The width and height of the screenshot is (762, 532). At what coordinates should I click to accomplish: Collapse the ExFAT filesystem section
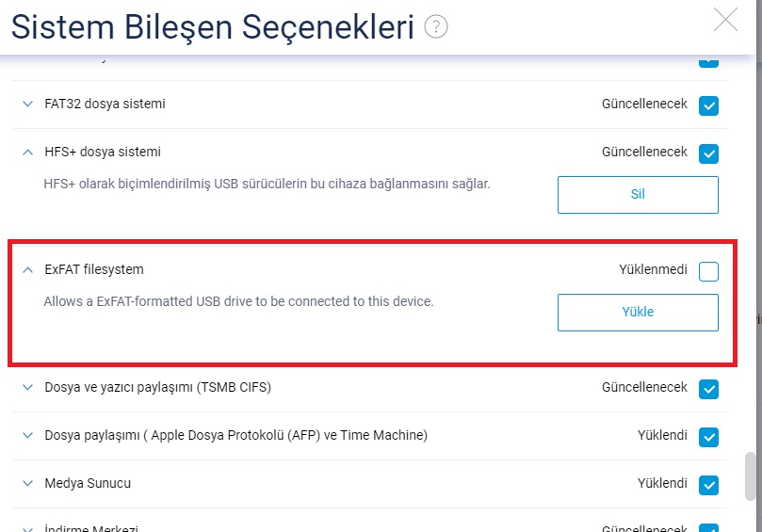point(27,269)
